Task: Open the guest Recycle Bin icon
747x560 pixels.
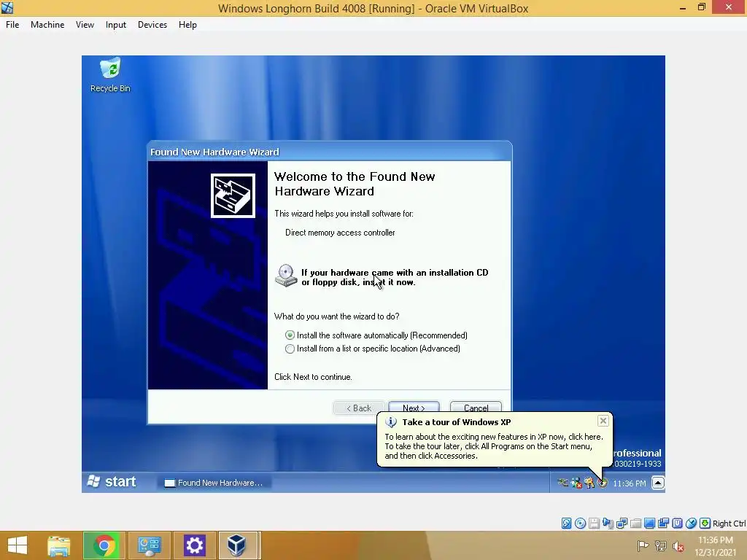Action: (x=110, y=75)
